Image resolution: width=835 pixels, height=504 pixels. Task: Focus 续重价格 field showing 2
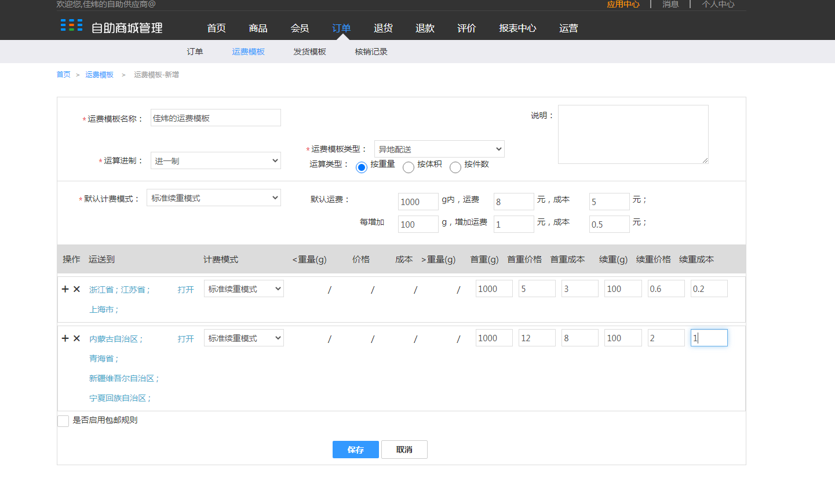(666, 338)
